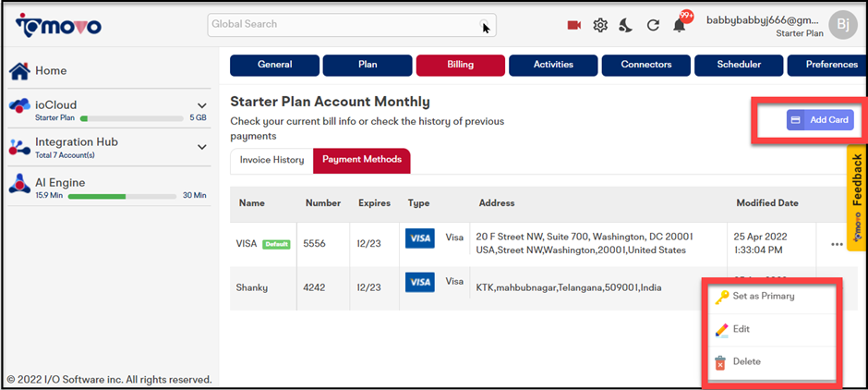The height and width of the screenshot is (390, 868).
Task: Open three-dots menu for VISA 5556 row
Action: tap(837, 244)
